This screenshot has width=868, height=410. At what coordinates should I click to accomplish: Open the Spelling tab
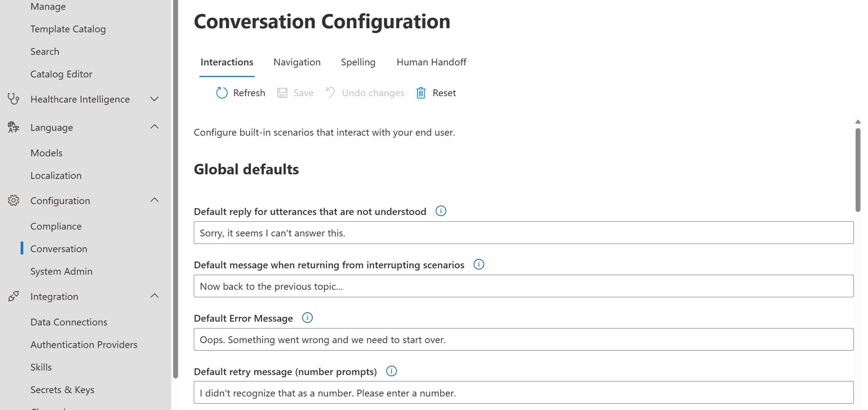pos(358,62)
